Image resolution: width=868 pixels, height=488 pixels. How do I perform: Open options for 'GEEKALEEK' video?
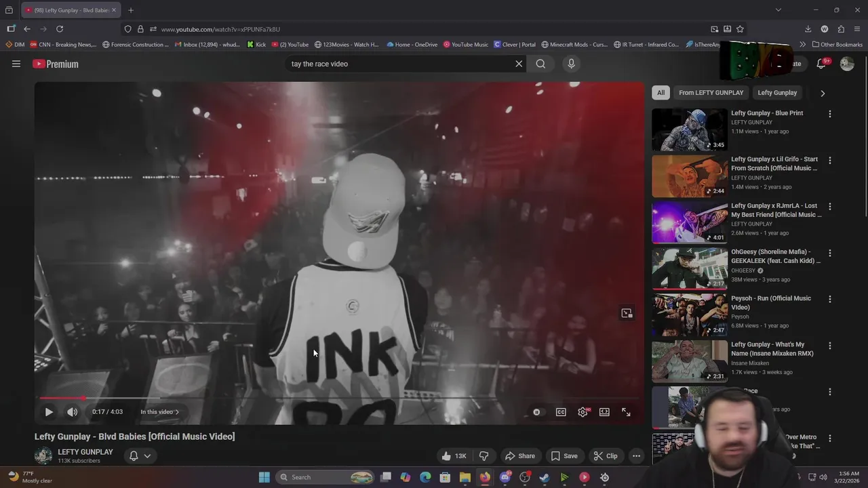(829, 253)
